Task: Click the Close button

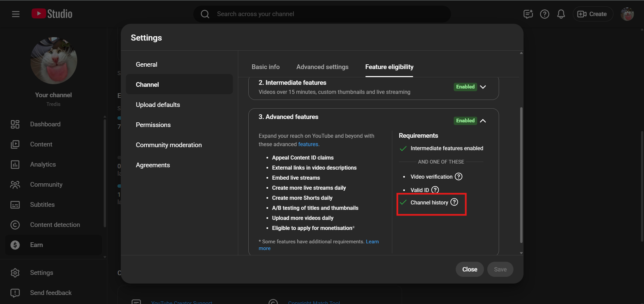Action: coord(469,269)
